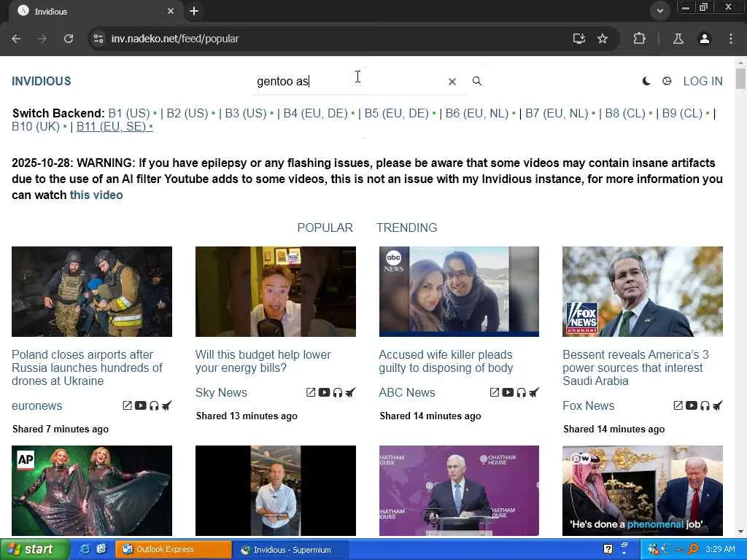Switch to the Popular feed tab
This screenshot has height=560, width=747.
pos(325,227)
